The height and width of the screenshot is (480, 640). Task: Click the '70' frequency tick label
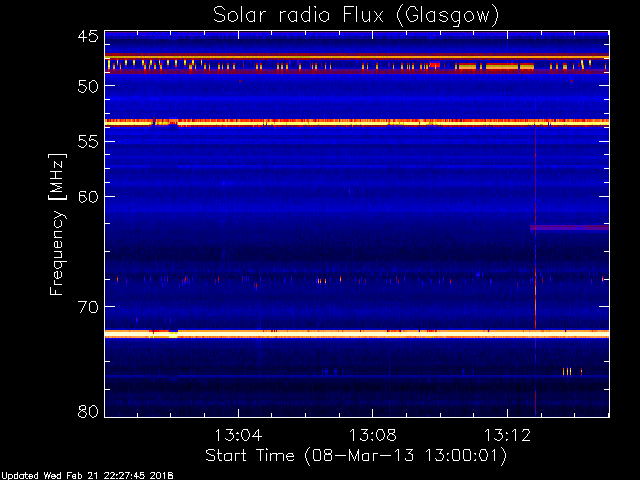(88, 307)
